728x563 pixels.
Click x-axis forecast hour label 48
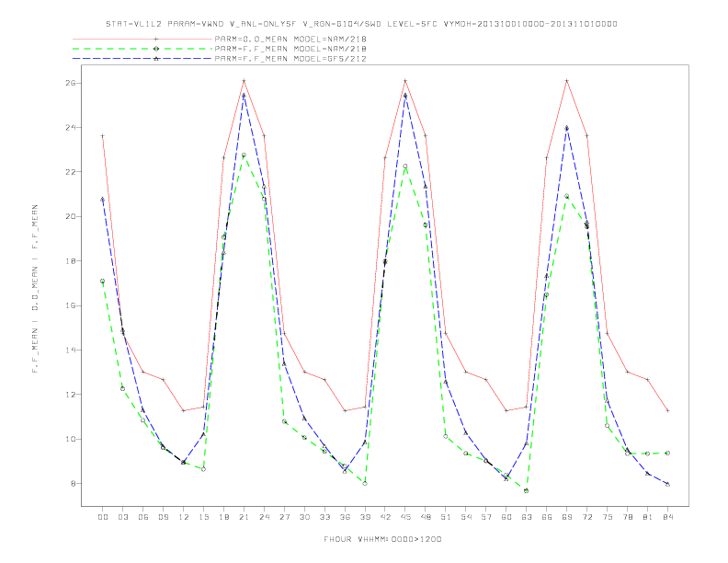[x=426, y=517]
